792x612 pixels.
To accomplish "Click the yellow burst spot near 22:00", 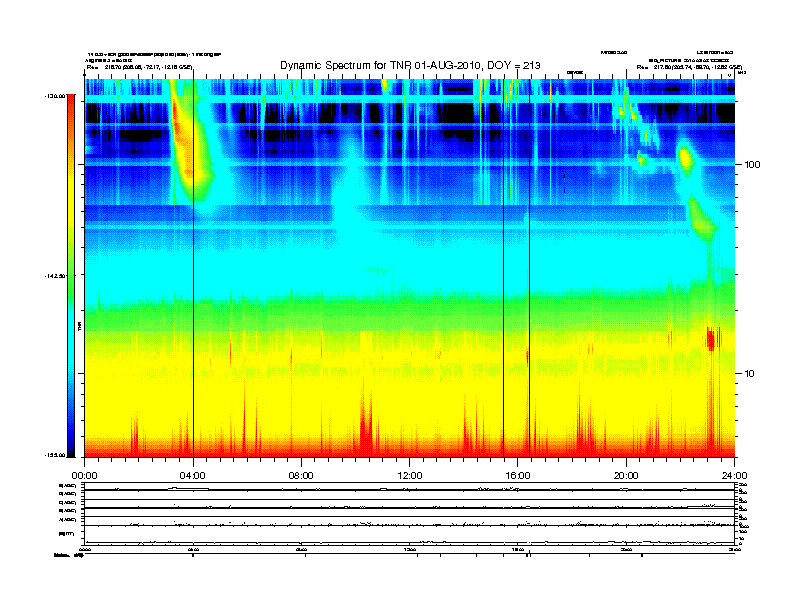I will tap(685, 158).
